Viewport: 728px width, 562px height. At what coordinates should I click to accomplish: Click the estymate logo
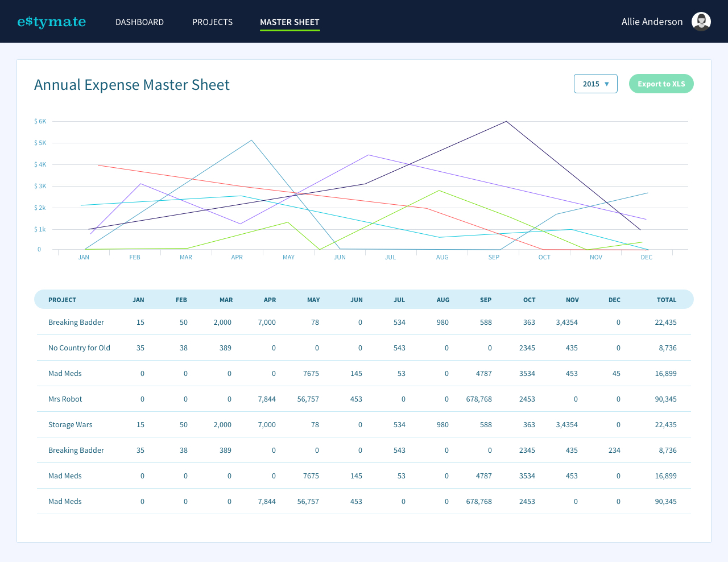click(52, 22)
